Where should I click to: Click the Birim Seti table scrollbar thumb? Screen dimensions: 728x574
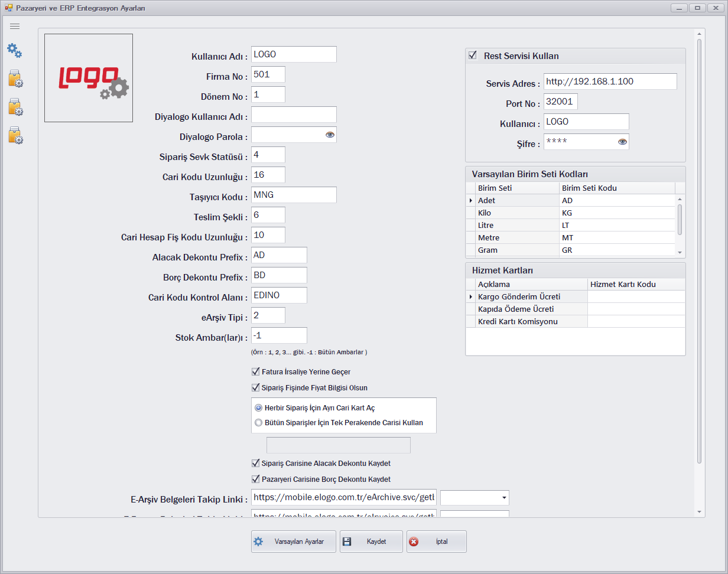click(680, 220)
